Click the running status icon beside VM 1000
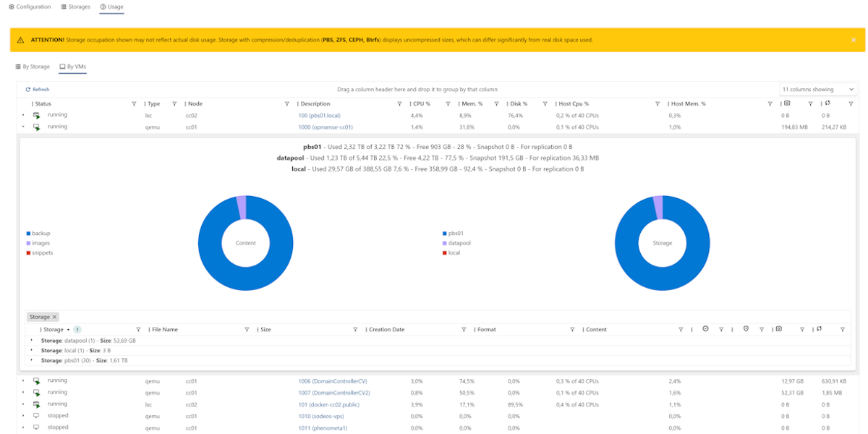Viewport: 868px width, 434px height. [x=35, y=126]
